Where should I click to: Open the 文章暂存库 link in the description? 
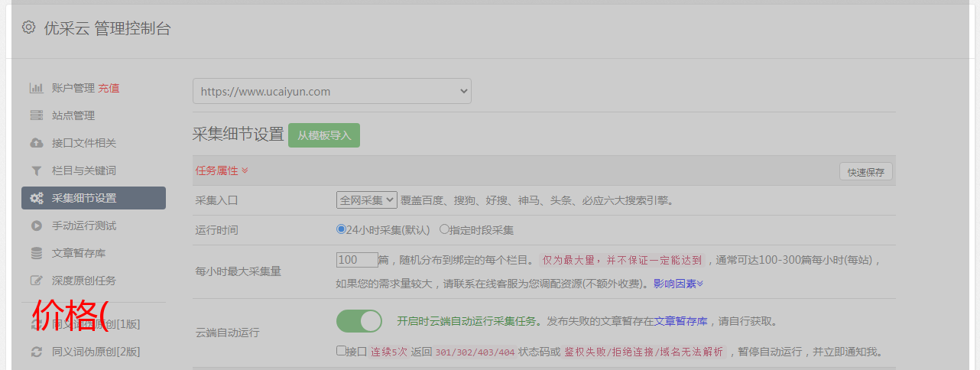coord(681,321)
